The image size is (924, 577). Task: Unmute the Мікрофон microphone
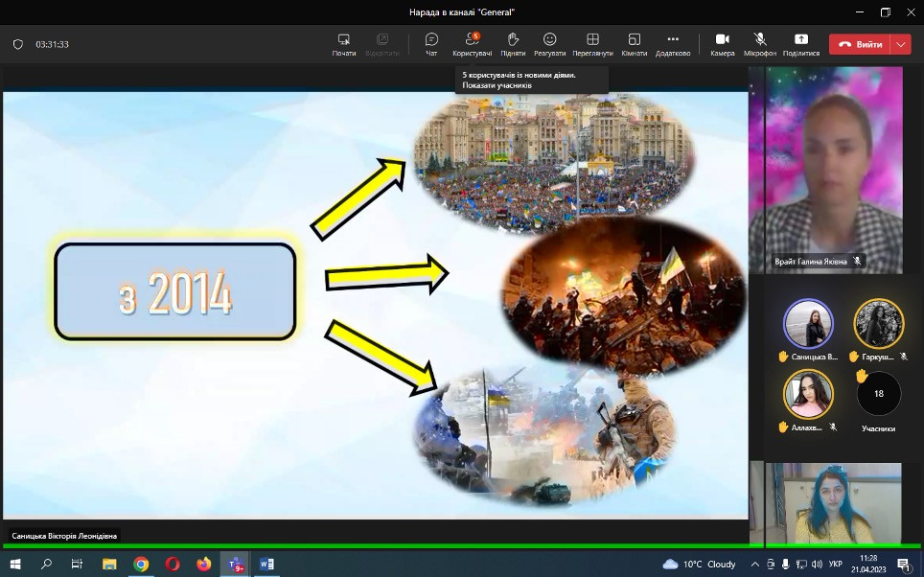(760, 43)
